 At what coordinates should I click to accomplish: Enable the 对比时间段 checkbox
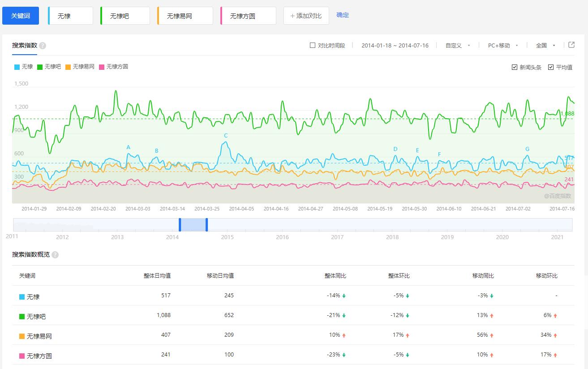(x=313, y=45)
